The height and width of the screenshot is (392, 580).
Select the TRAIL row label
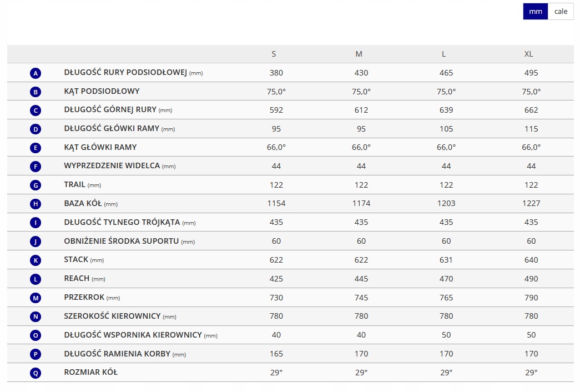tap(75, 184)
